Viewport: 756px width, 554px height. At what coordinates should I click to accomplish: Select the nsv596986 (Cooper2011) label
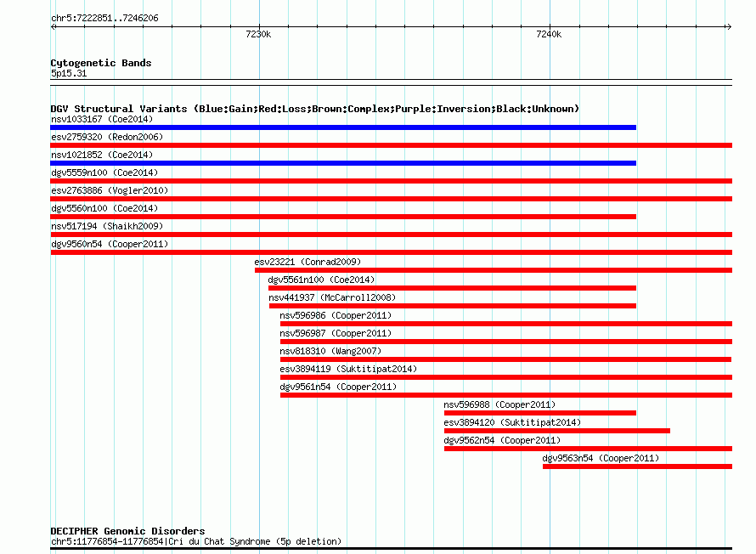(336, 315)
